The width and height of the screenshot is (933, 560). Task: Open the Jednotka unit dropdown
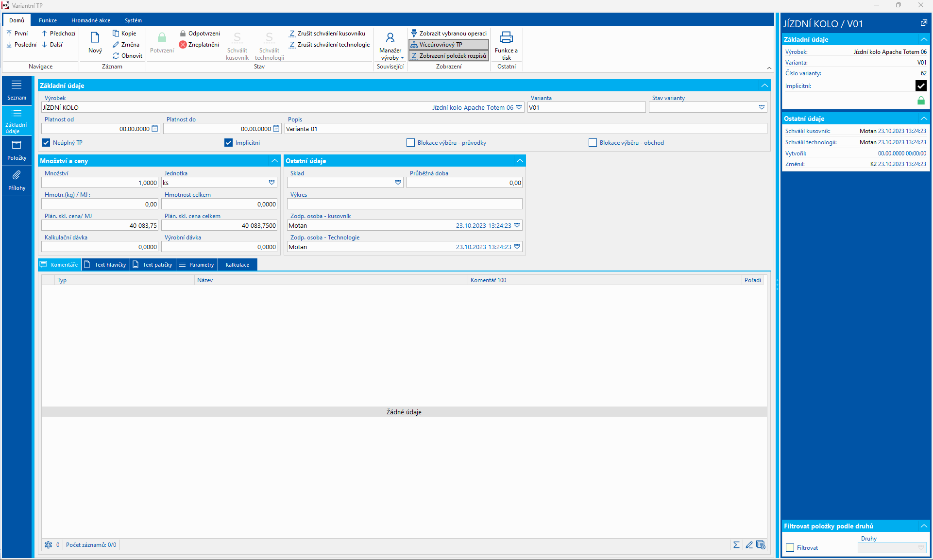coord(271,183)
